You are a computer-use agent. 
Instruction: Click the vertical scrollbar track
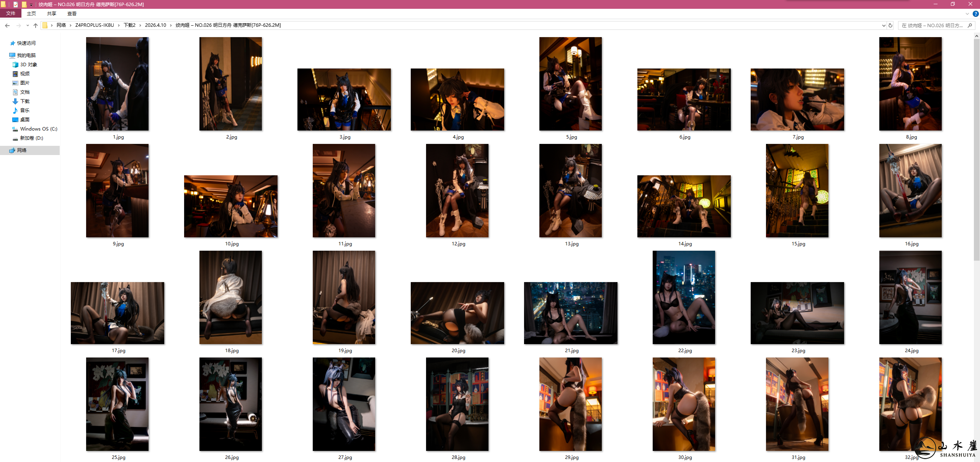point(977,344)
